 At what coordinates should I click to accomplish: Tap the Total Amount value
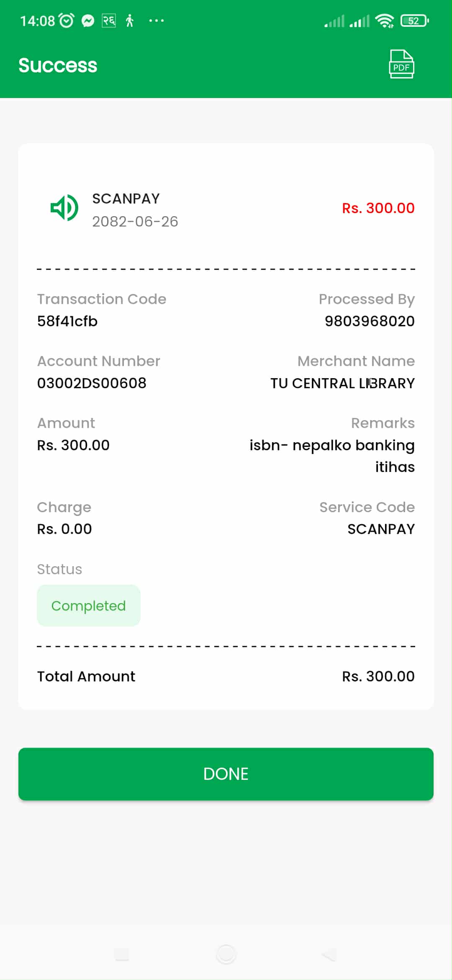378,676
